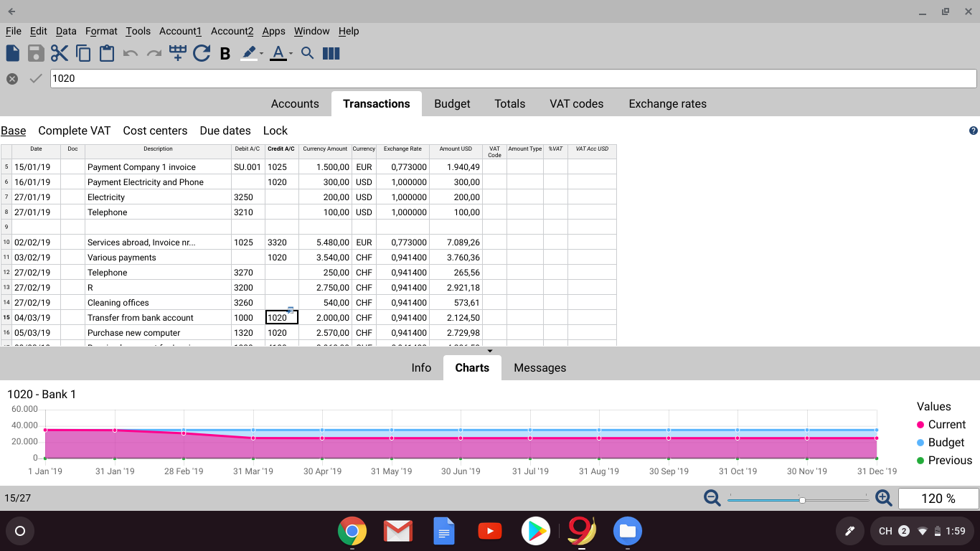Viewport: 980px width, 551px height.
Task: Toggle bold formatting B
Action: 225,54
